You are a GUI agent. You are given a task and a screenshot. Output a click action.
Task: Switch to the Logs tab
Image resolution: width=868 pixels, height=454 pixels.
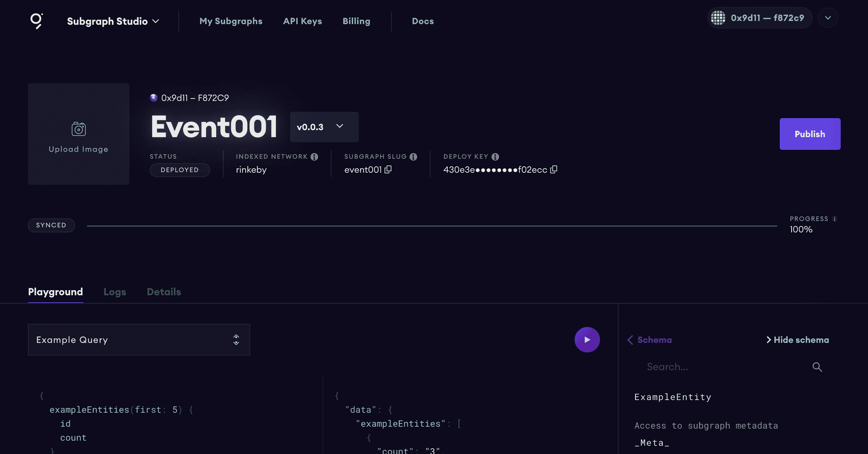pos(115,292)
